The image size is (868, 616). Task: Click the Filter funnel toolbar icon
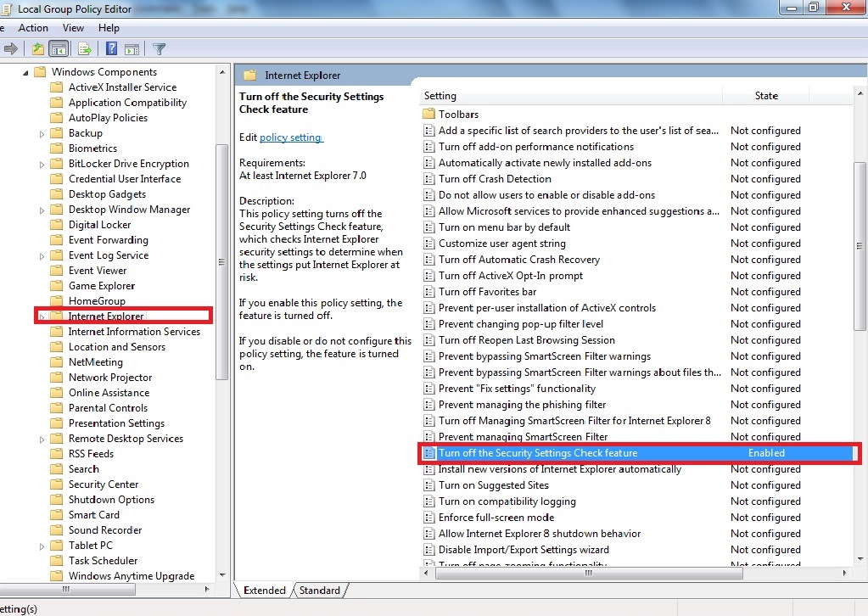coord(159,49)
